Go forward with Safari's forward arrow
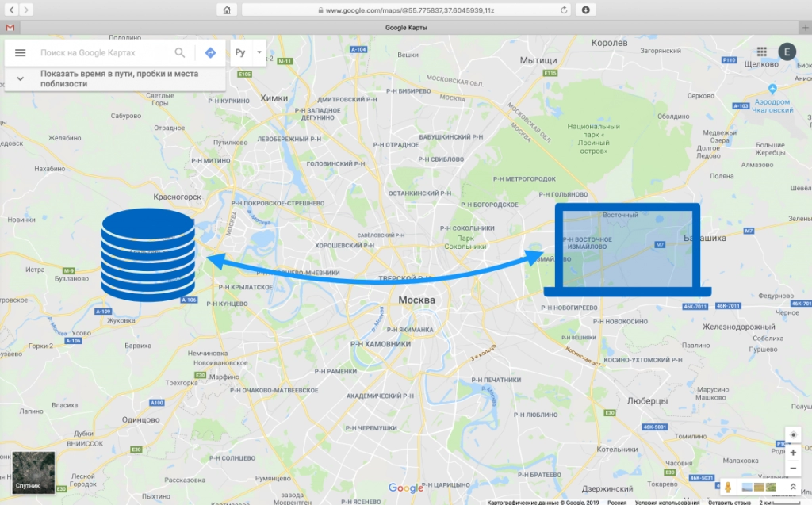 click(26, 10)
